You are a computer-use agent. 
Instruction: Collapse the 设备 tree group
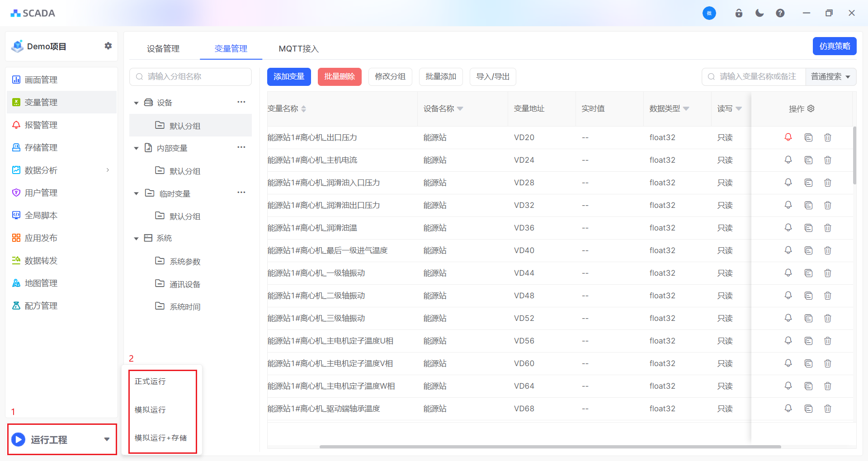[136, 103]
